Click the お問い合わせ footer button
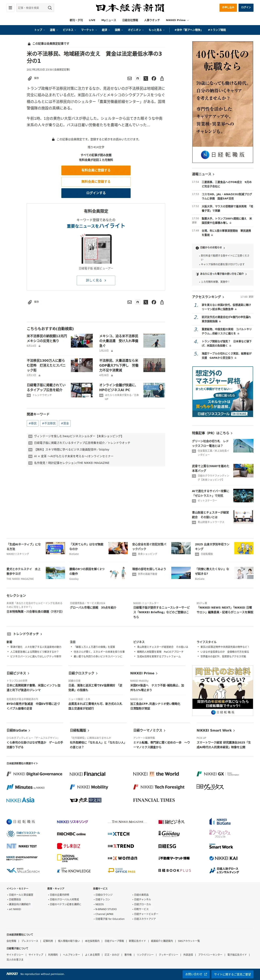 click(196, 974)
